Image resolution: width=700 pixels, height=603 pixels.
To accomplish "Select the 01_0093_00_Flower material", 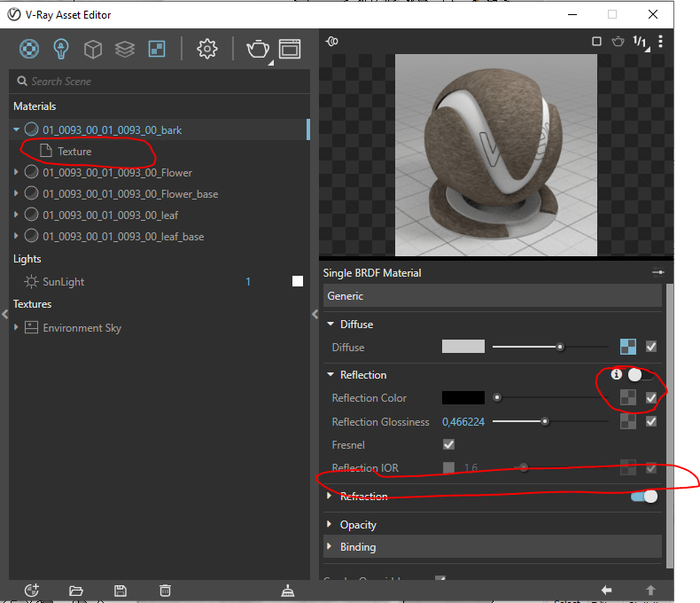I will tap(117, 173).
